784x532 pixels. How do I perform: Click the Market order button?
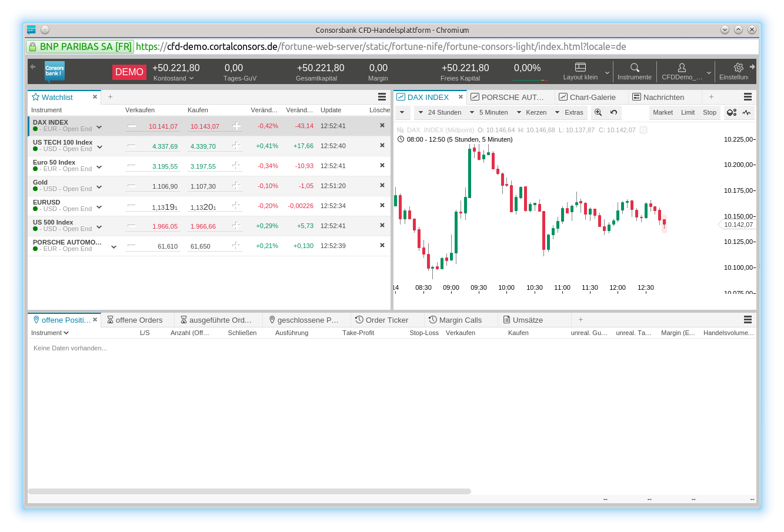662,112
